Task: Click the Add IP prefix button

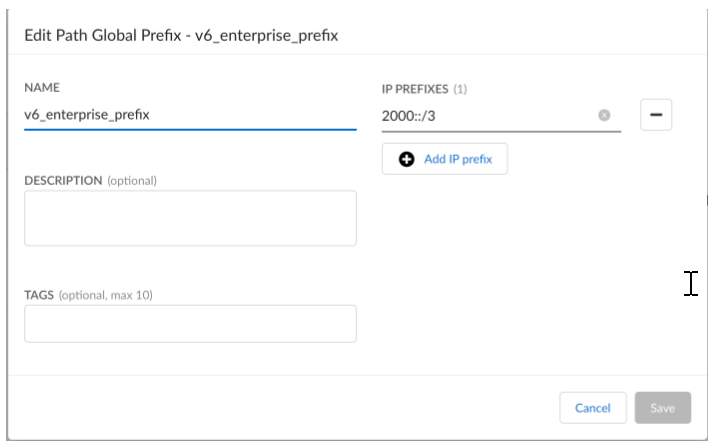Action: (444, 159)
